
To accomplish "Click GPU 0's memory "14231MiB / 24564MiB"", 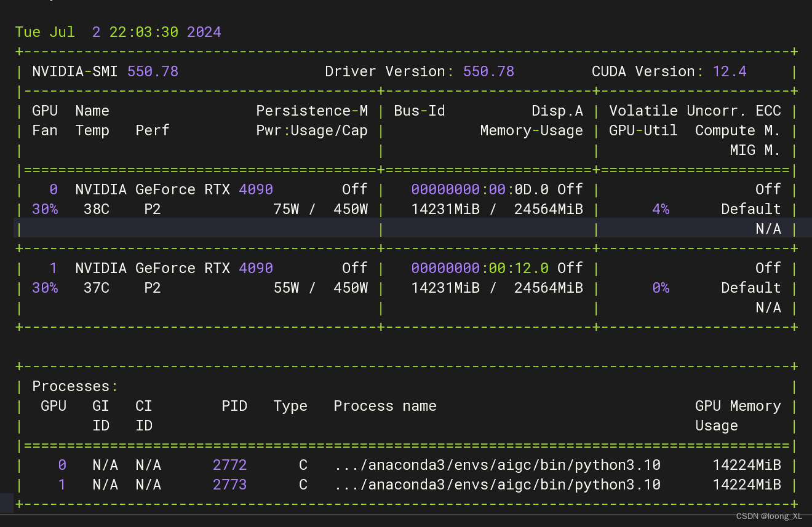I will [x=497, y=209].
